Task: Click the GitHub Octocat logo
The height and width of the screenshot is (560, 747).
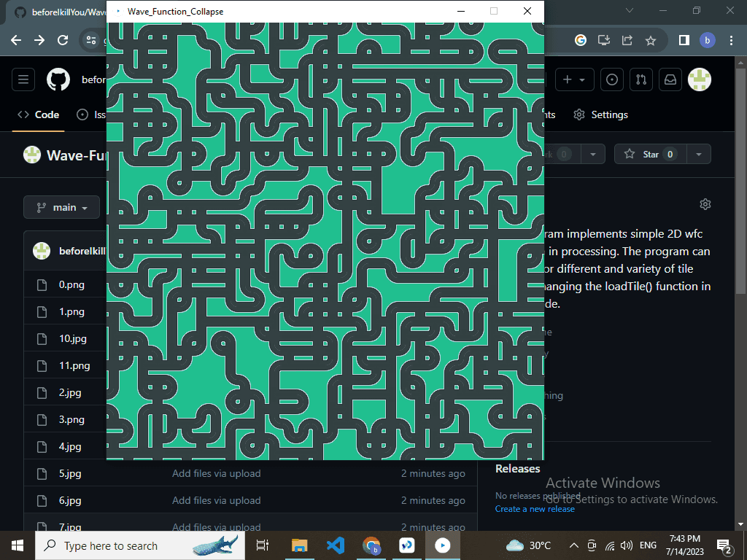Action: tap(58, 79)
